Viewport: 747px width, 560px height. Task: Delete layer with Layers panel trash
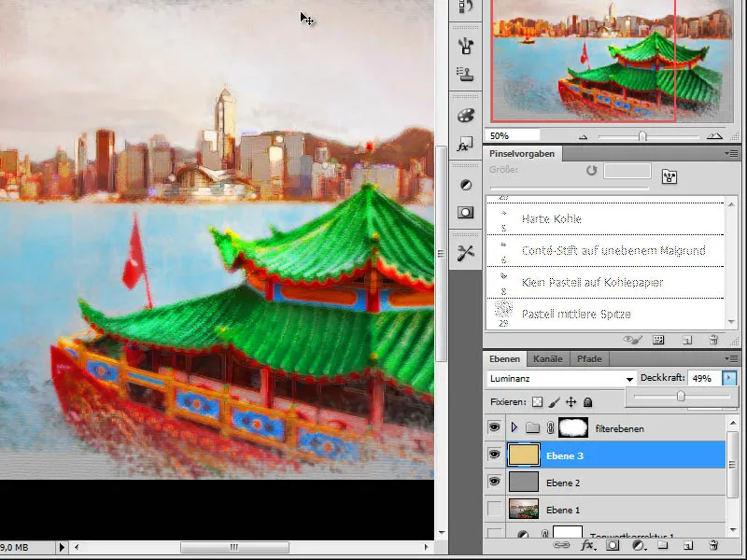(x=713, y=545)
